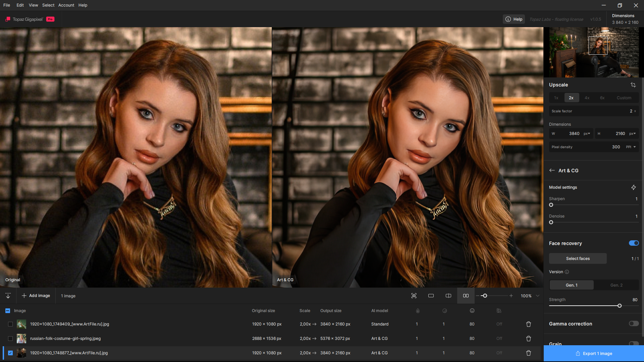Enable the Gamma correction toggle
This screenshot has width=644, height=362.
634,324
